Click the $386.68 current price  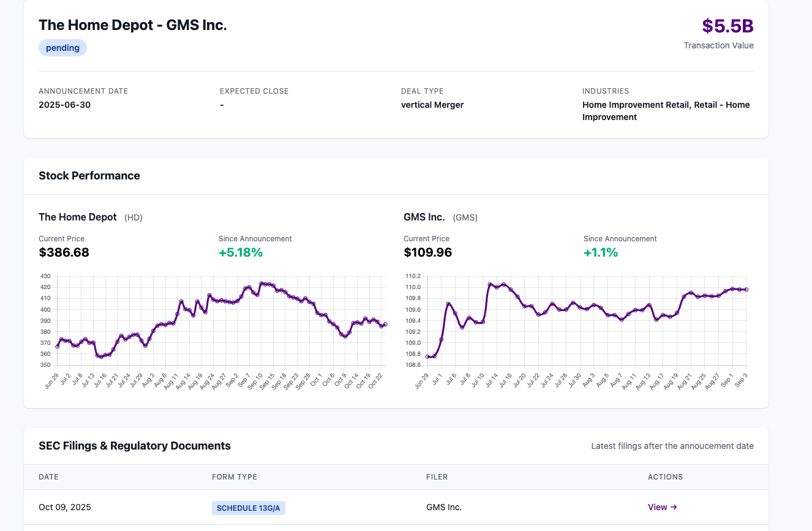point(64,252)
